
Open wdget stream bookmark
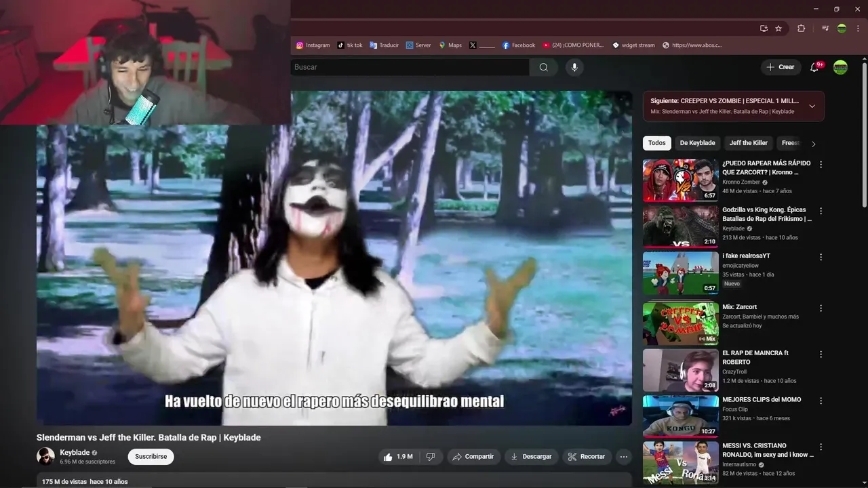point(633,45)
